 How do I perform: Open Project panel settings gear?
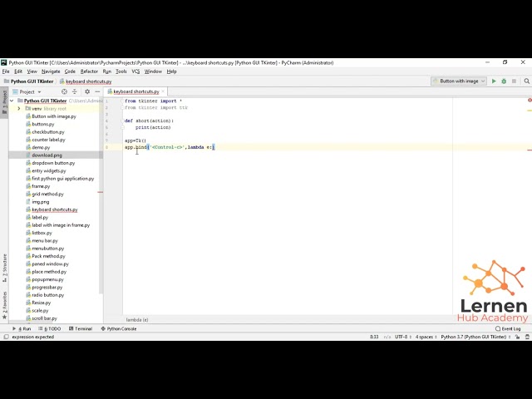coord(87,91)
